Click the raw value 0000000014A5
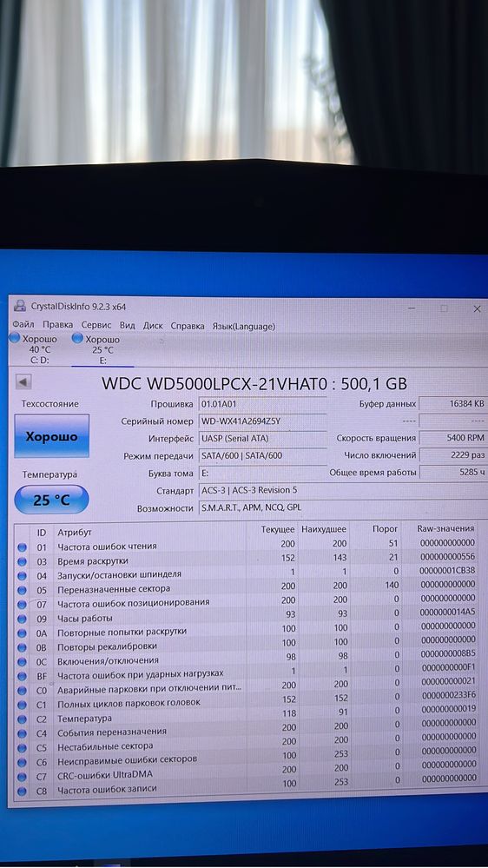Viewport: 488px width, 868px height. [447, 612]
